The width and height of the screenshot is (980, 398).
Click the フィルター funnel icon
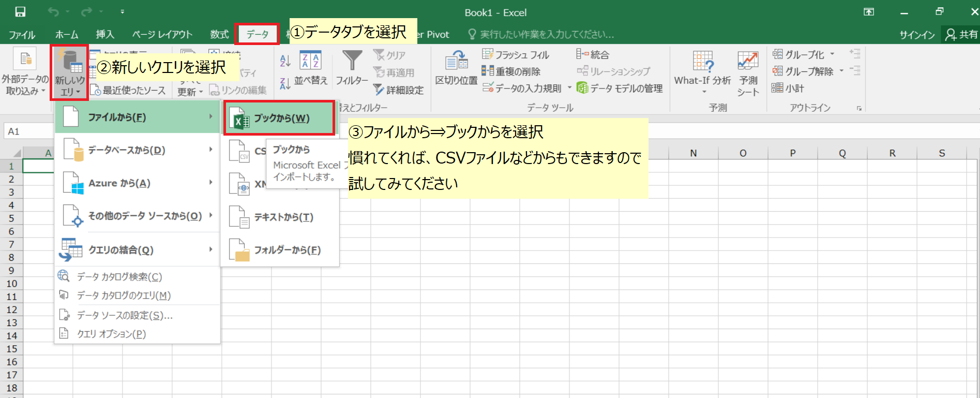pos(352,68)
